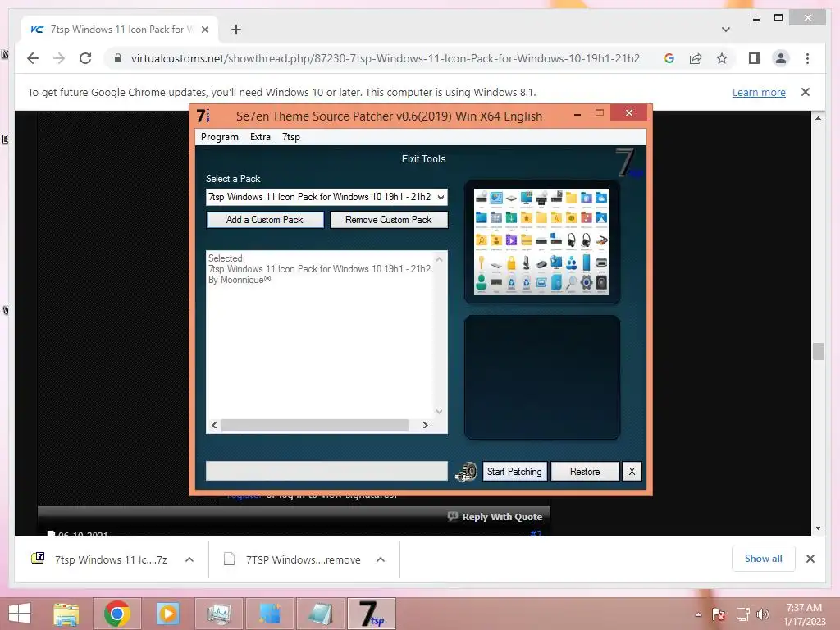
Task: Open the 7TSP Windows....remove download
Action: click(292, 559)
